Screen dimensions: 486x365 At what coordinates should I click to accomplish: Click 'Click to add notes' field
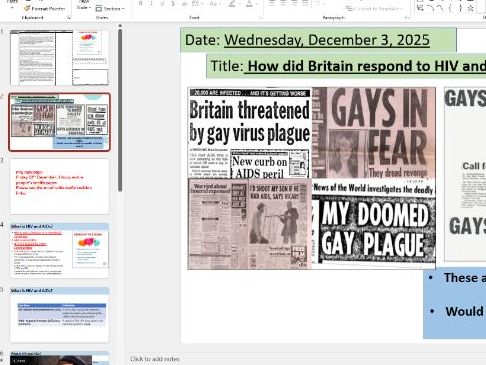(155, 359)
